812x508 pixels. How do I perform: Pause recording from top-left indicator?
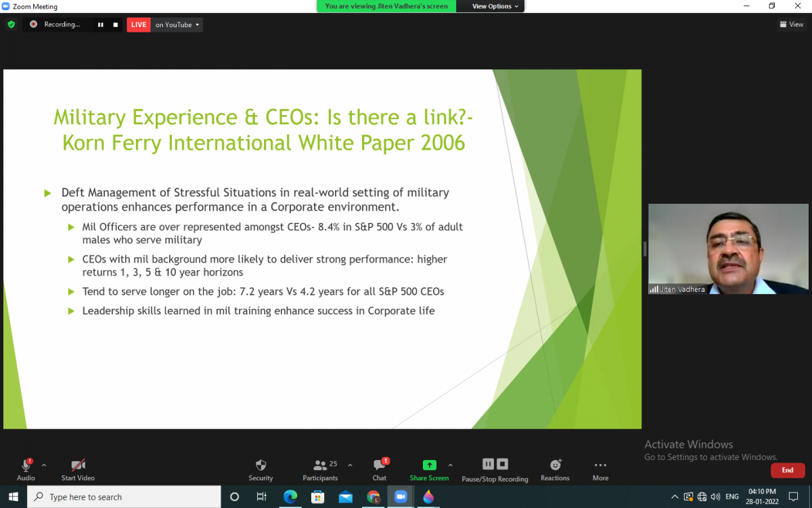[x=101, y=25]
